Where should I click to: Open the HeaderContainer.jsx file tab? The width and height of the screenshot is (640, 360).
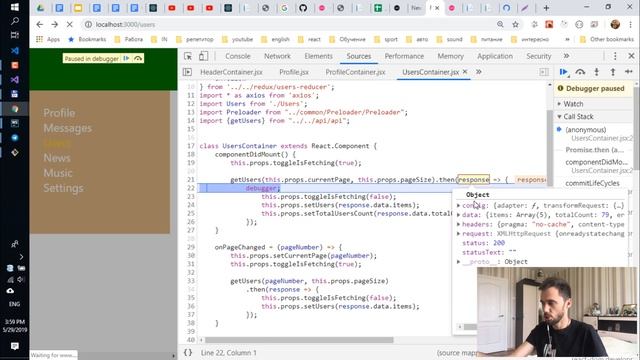[231, 72]
